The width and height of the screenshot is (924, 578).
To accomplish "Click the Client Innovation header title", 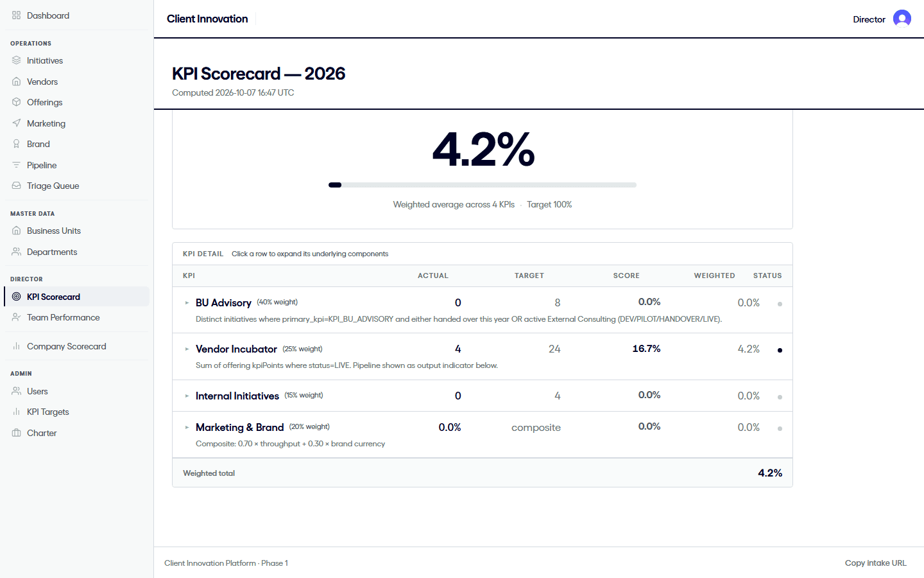I will pyautogui.click(x=207, y=19).
